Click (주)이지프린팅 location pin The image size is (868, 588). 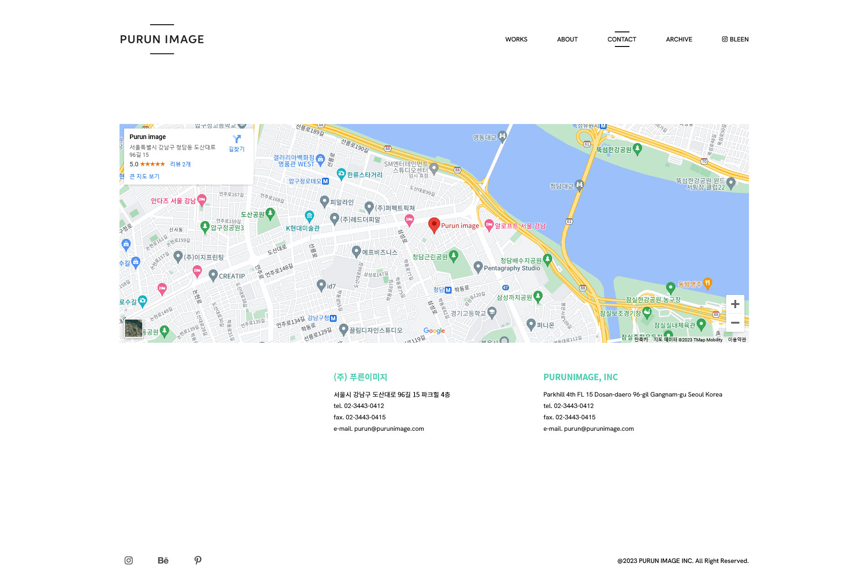(178, 257)
